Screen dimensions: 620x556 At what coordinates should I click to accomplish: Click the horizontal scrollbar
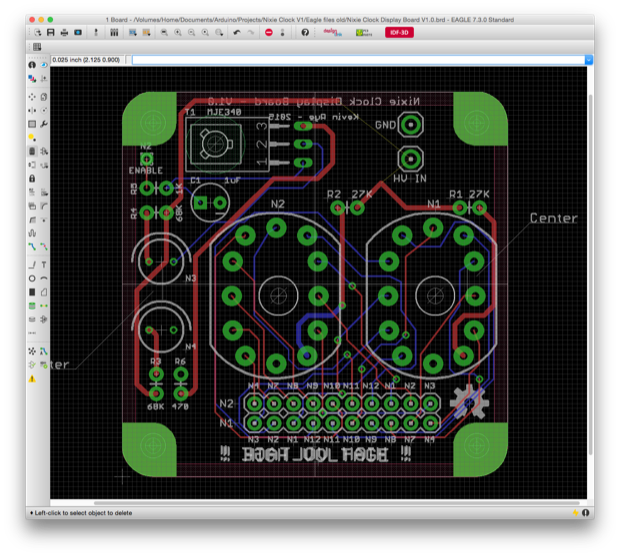(337, 503)
